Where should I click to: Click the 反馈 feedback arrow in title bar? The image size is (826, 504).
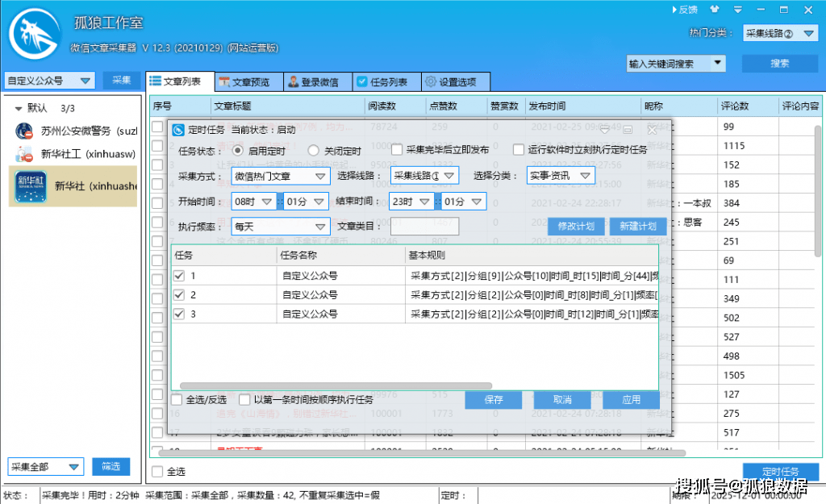684,10
